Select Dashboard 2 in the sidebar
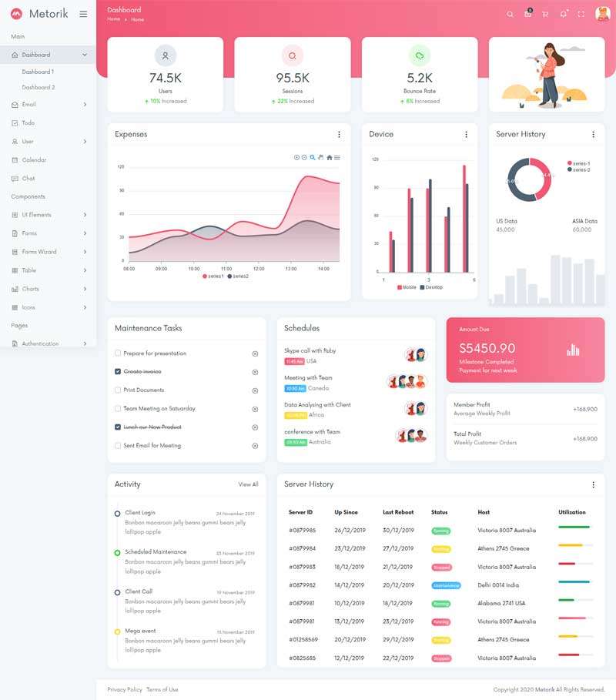 [38, 87]
